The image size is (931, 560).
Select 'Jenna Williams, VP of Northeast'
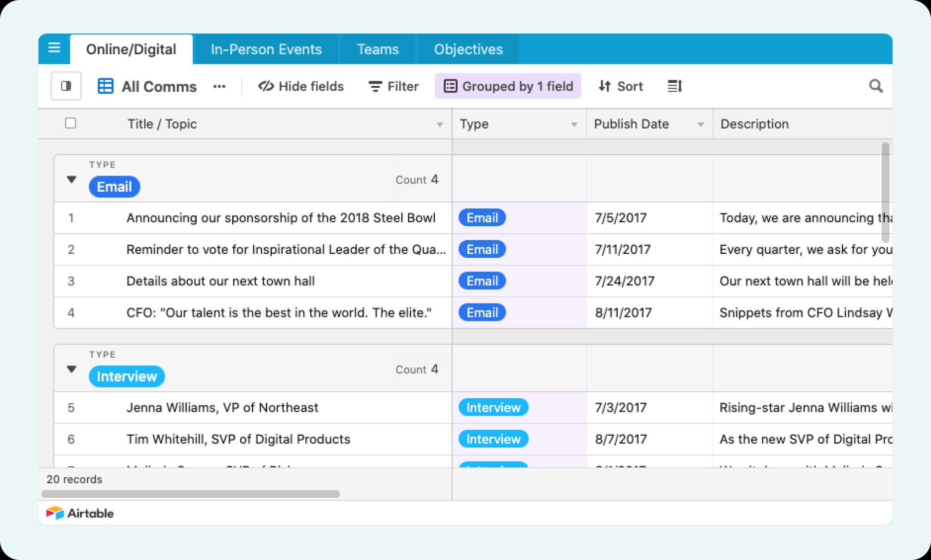click(222, 408)
